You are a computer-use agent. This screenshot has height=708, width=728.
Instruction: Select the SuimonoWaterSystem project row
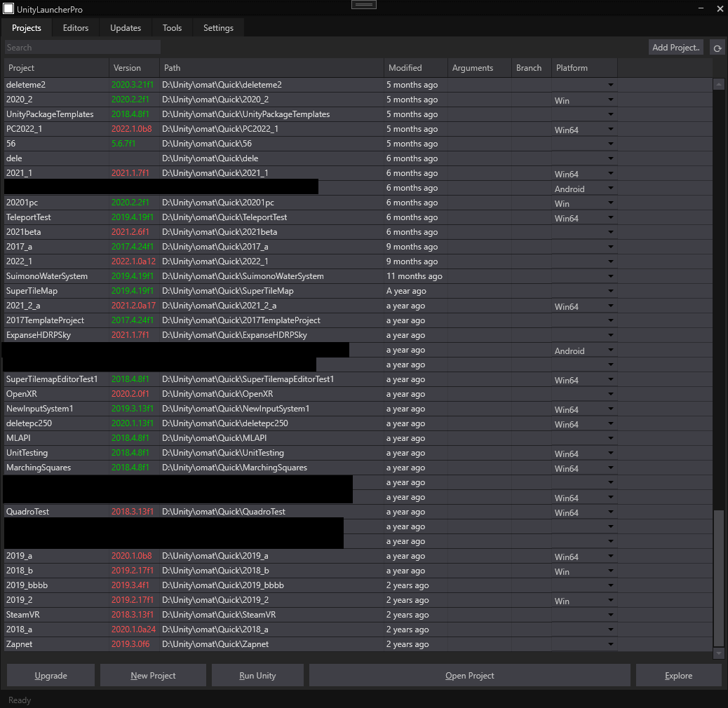[358, 276]
